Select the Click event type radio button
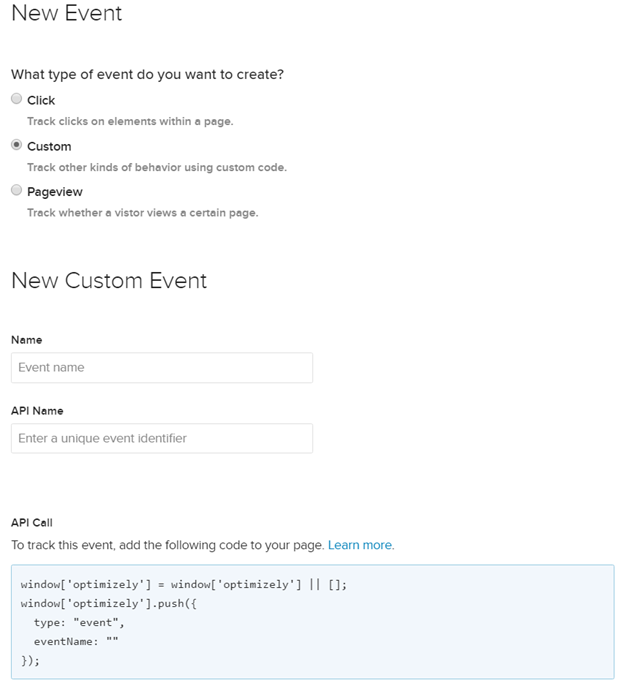The height and width of the screenshot is (683, 624). [17, 99]
